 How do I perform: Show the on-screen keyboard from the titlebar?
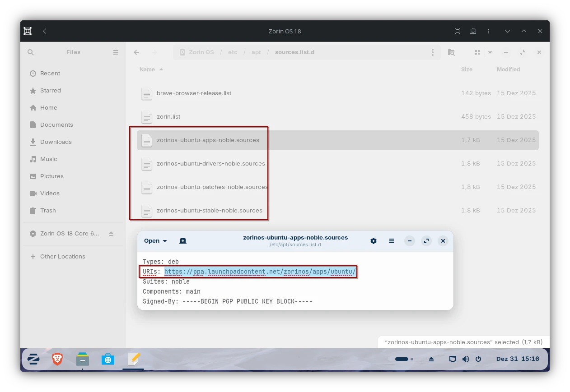pos(473,31)
